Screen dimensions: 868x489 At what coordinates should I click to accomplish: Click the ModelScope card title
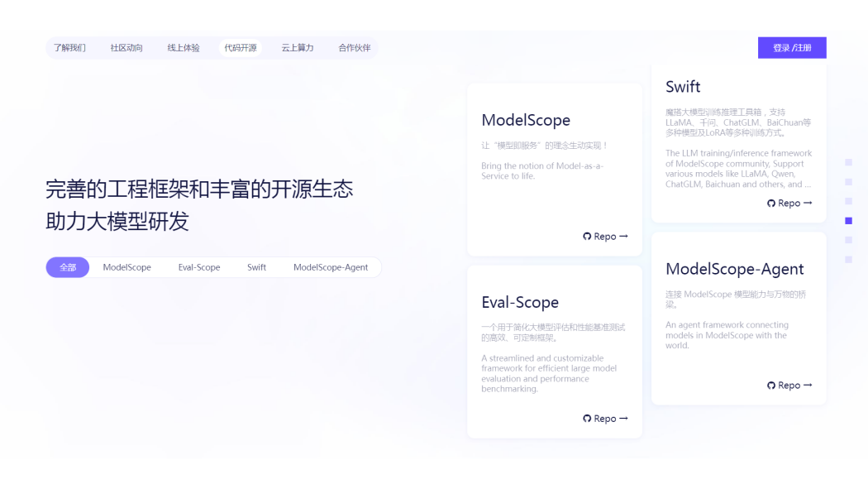click(526, 120)
